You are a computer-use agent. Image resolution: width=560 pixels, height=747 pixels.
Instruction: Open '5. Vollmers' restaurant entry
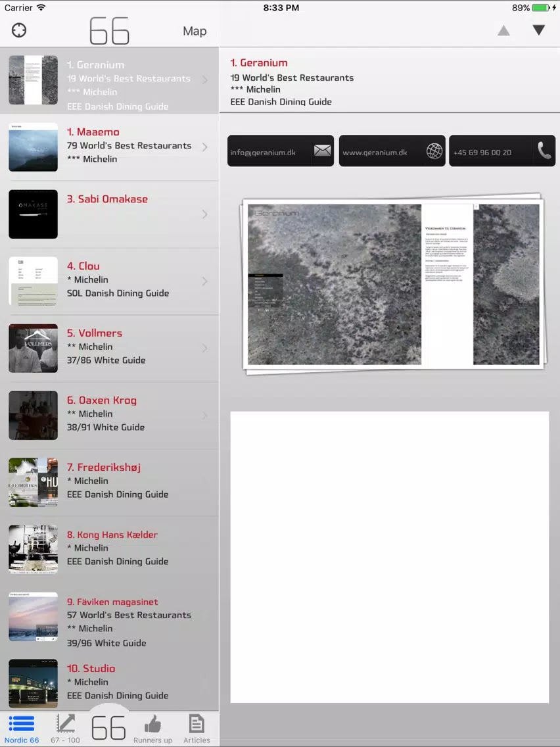pos(110,349)
